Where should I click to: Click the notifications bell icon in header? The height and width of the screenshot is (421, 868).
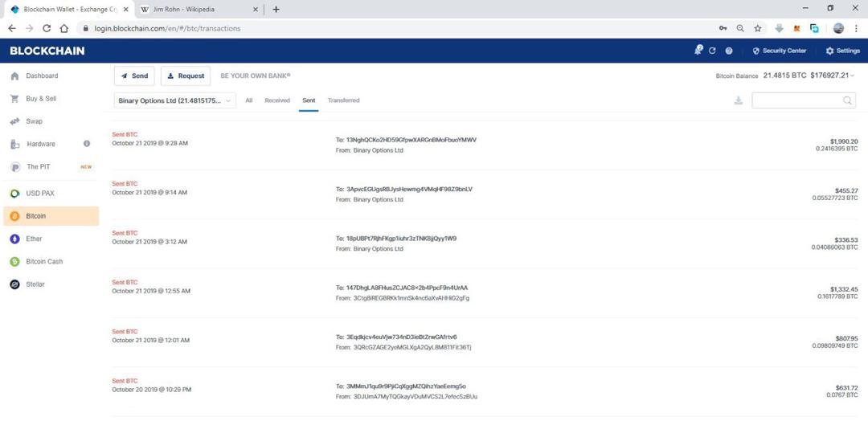[698, 51]
